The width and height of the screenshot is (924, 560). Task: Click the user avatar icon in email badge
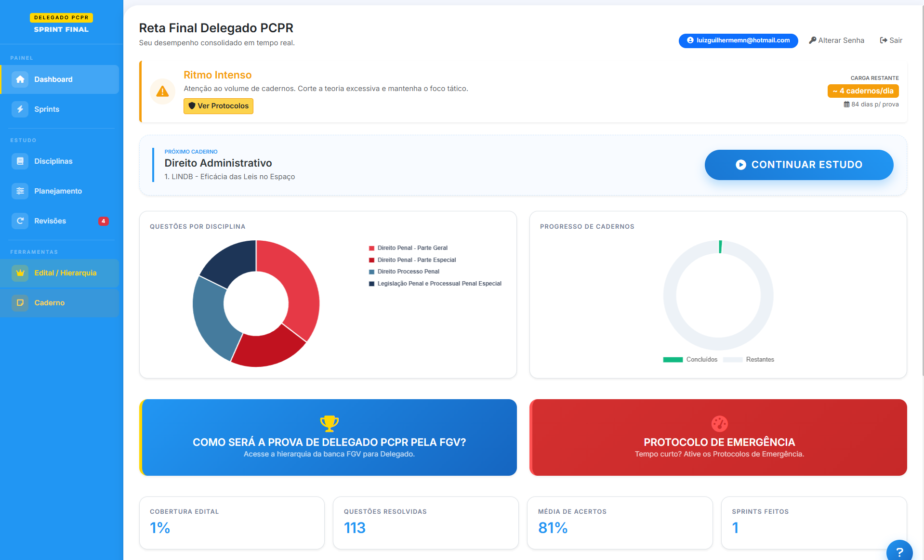click(690, 40)
